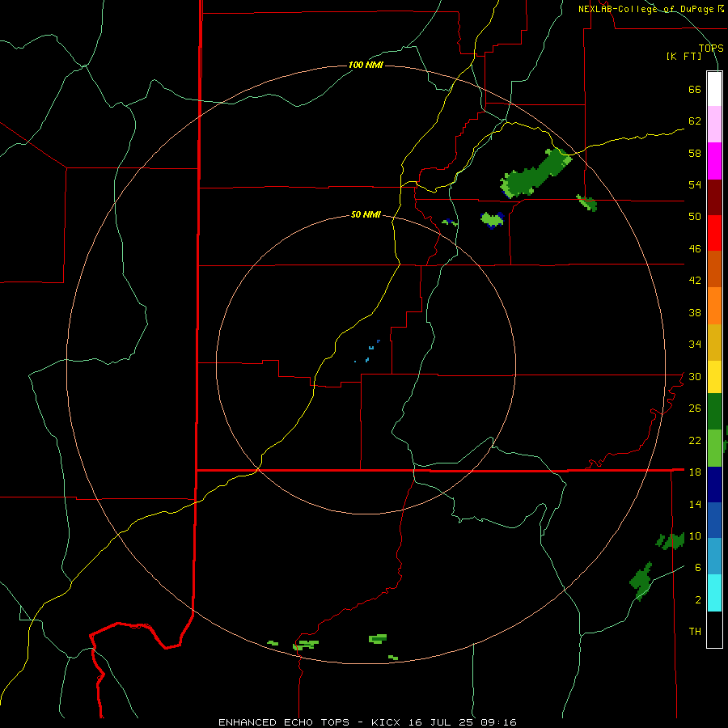Viewport: 728px width, 728px height.
Task: Click the small blue echoes near radar center
Action: pos(368,351)
